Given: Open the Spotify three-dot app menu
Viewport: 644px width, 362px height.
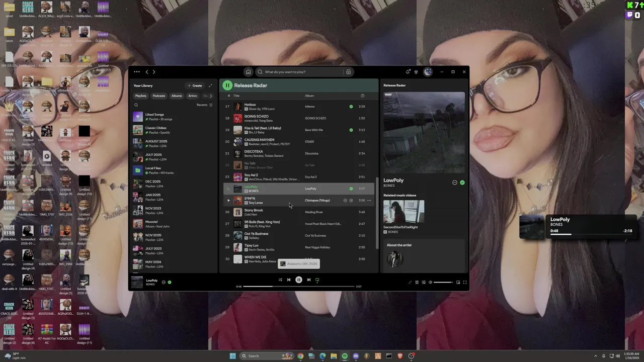Looking at the screenshot, I should click(x=137, y=72).
